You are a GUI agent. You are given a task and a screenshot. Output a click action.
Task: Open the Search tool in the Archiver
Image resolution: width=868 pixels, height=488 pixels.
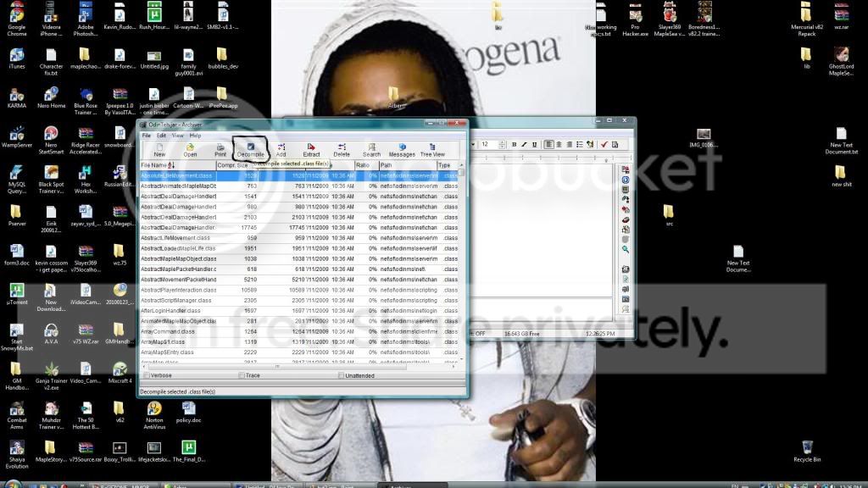371,149
